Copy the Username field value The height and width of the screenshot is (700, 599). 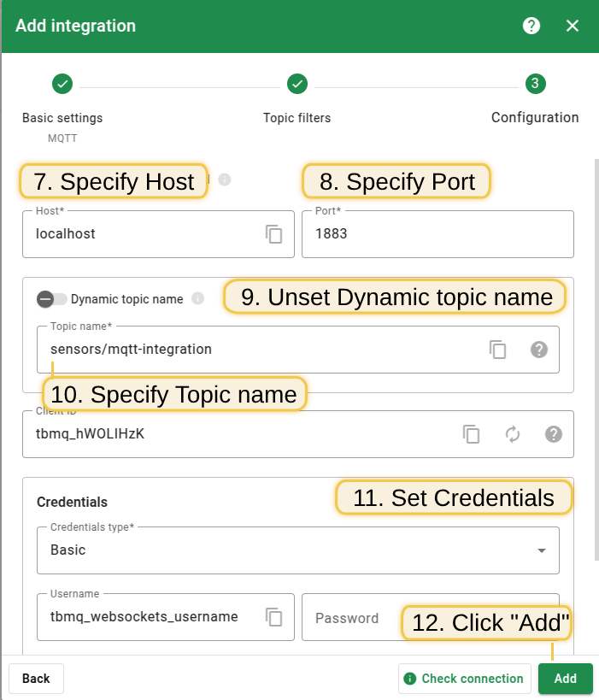[273, 617]
